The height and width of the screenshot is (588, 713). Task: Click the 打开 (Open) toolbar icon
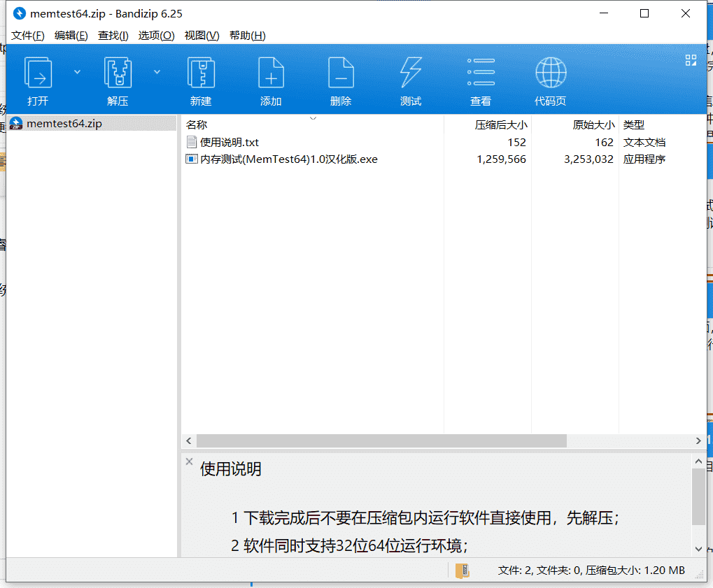pyautogui.click(x=38, y=73)
